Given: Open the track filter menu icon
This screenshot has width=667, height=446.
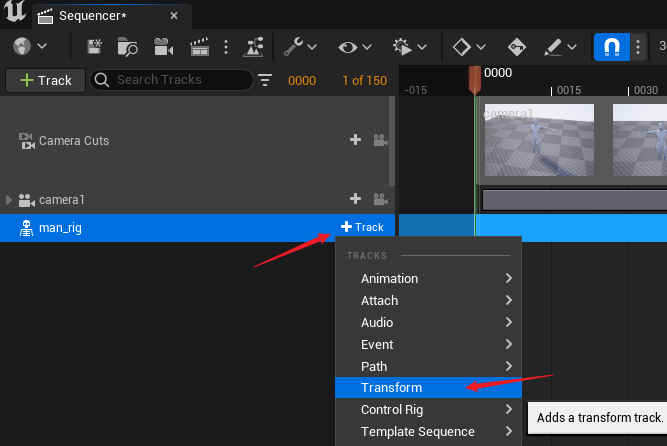Looking at the screenshot, I should [x=265, y=80].
